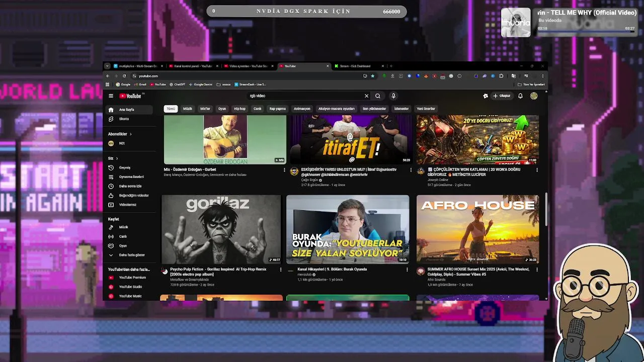Open YouTube Music link

point(130,296)
